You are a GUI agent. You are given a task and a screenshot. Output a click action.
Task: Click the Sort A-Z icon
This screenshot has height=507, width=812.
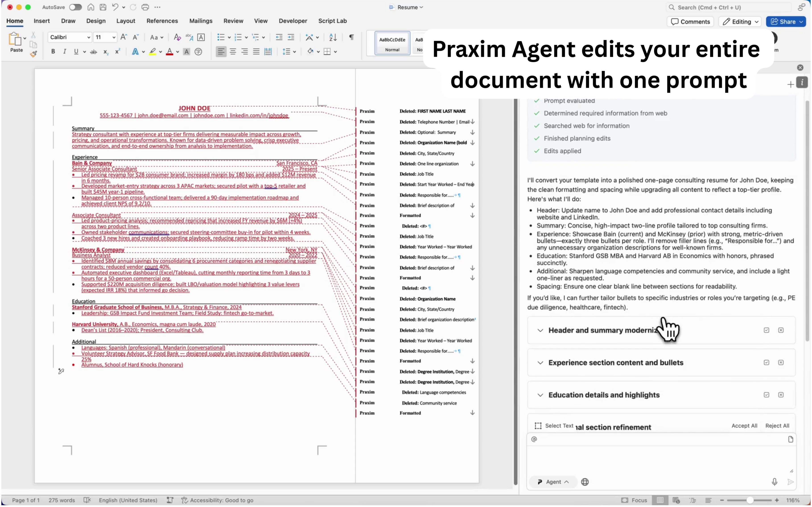(x=332, y=37)
